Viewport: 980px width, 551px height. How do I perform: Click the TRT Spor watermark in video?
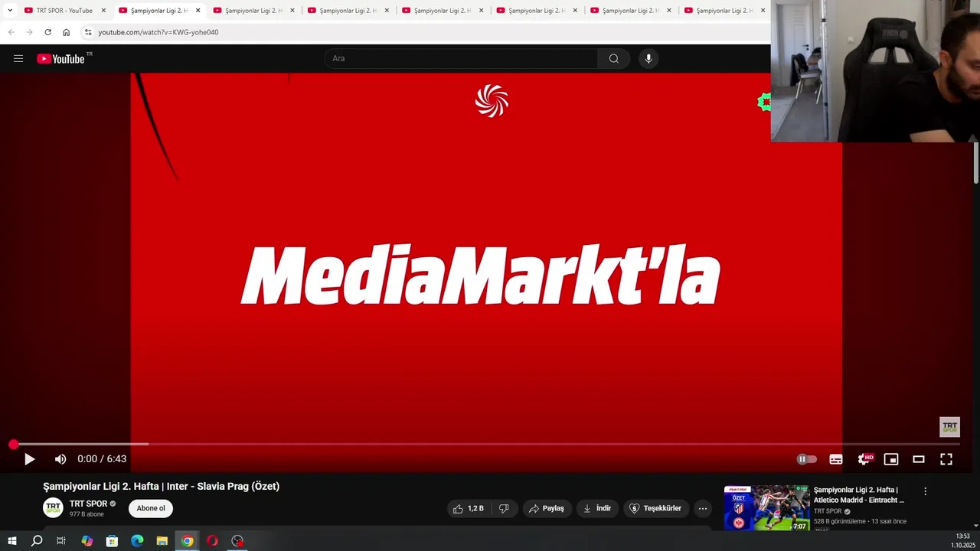click(x=949, y=427)
